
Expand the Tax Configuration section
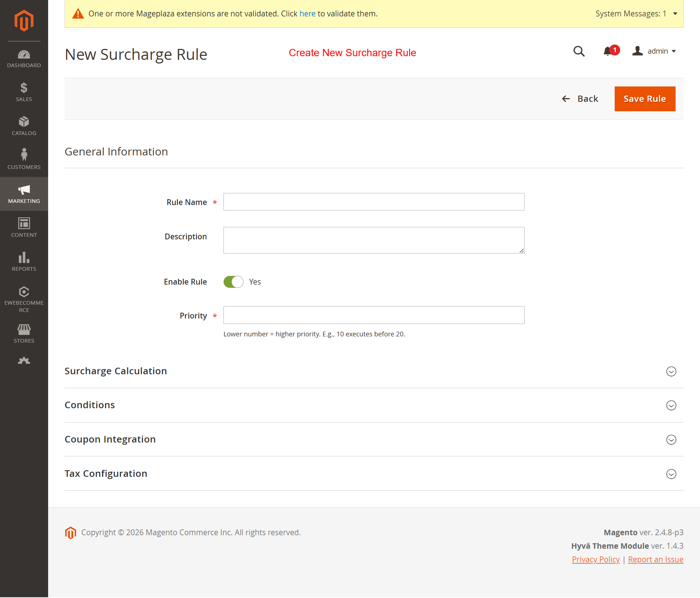(x=671, y=474)
